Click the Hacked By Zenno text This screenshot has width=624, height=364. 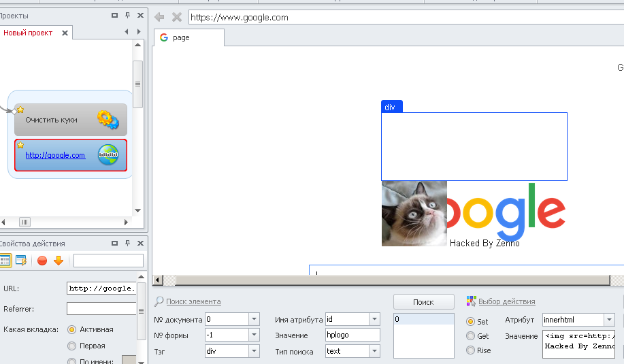tap(485, 243)
